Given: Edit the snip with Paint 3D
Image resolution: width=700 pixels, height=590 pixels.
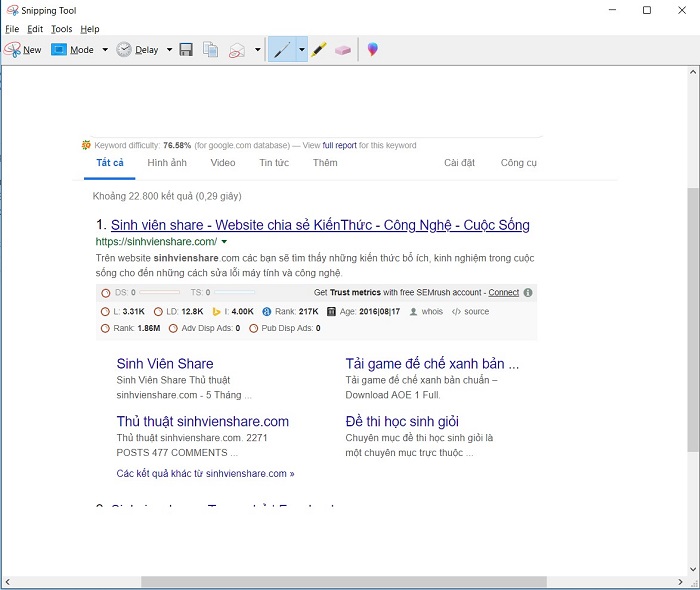Looking at the screenshot, I should (372, 49).
